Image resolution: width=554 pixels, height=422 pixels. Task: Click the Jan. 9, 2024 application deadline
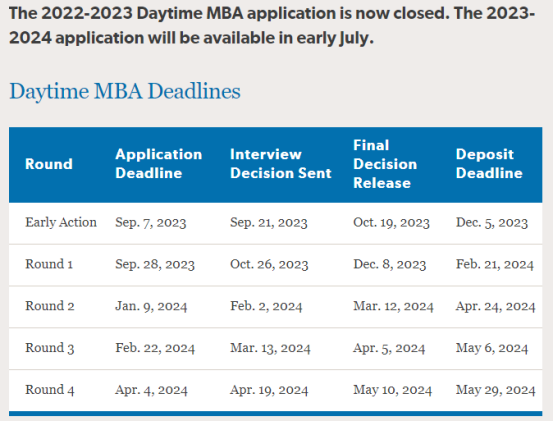pyautogui.click(x=151, y=306)
